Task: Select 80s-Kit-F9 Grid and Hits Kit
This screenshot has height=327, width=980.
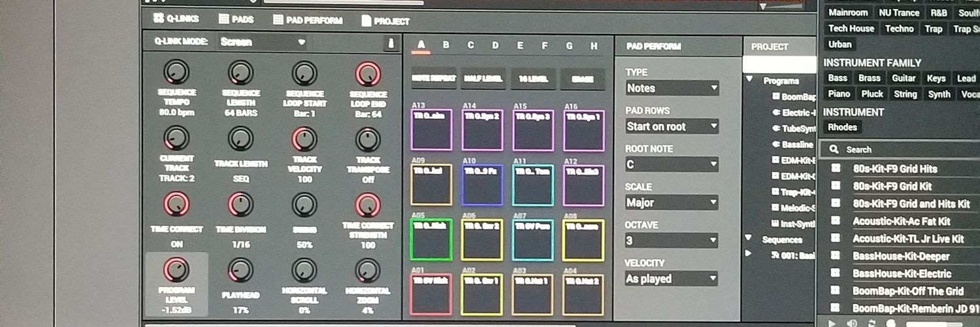Action: [910, 203]
